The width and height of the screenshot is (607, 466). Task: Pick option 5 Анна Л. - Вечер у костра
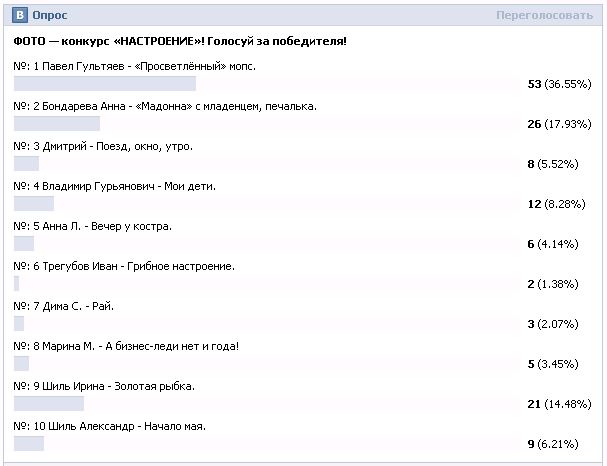pos(93,226)
